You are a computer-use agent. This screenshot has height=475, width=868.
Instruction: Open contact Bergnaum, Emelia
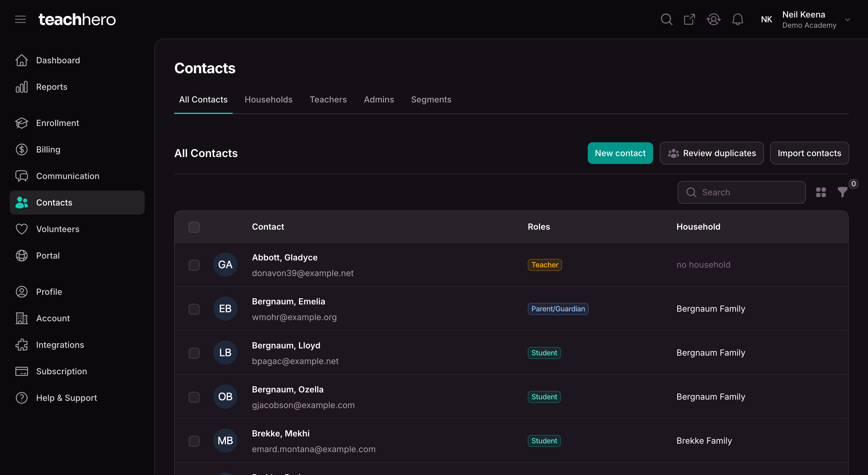pos(288,301)
